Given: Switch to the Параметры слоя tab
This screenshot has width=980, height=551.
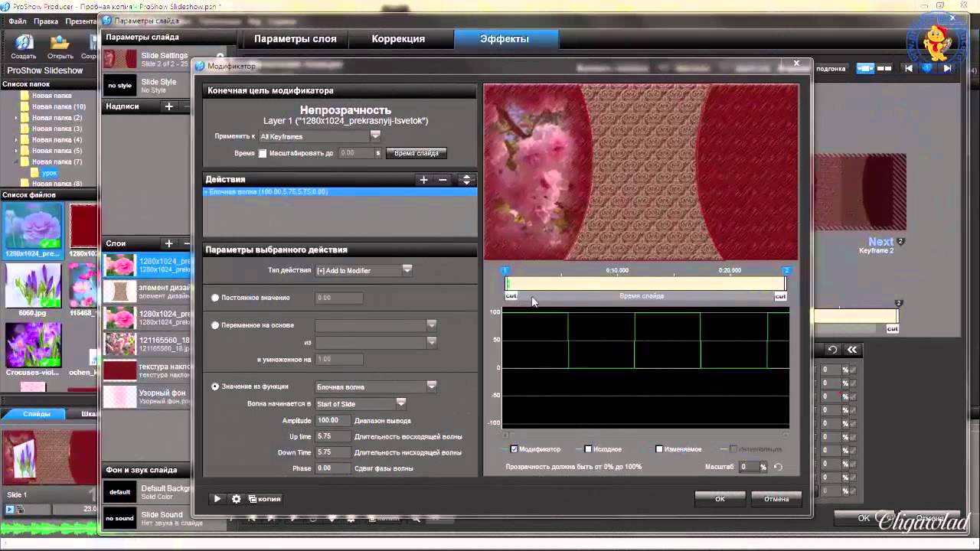Looking at the screenshot, I should (296, 39).
